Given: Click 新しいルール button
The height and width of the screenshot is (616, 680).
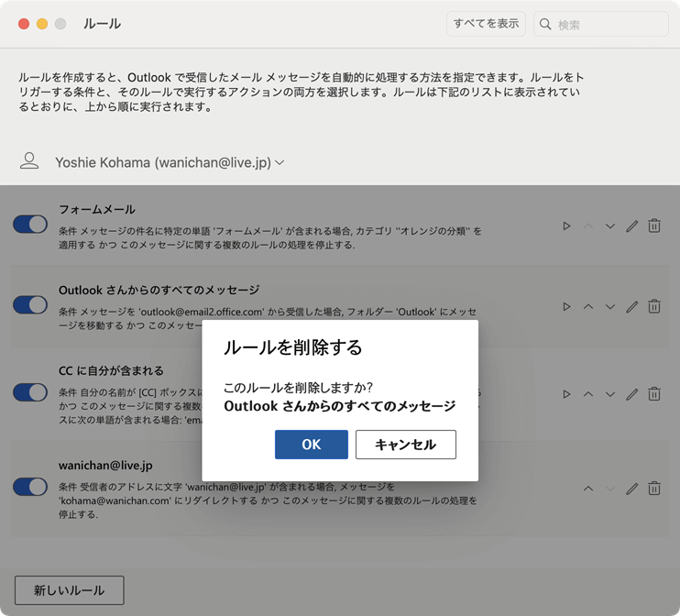Looking at the screenshot, I should [70, 590].
